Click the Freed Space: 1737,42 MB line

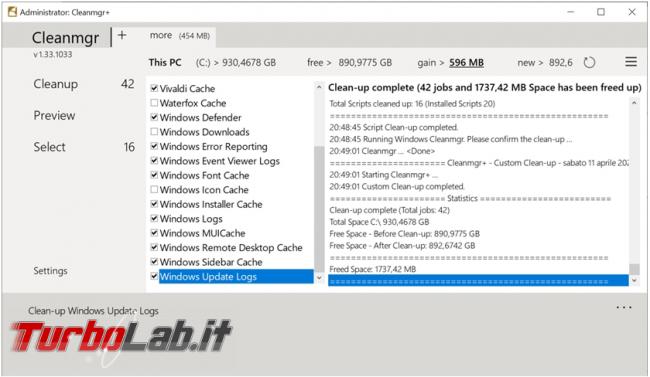(373, 269)
